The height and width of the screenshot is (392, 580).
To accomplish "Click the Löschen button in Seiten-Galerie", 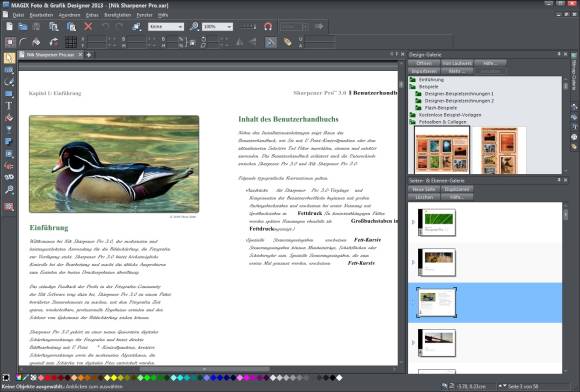I will 424,197.
